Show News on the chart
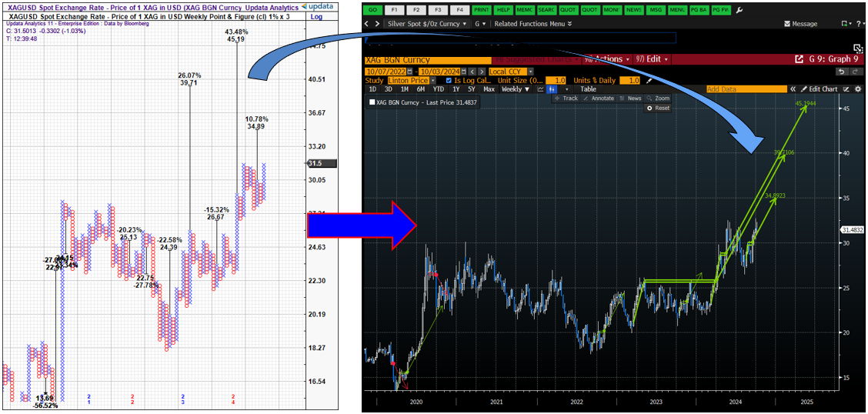This screenshot has height=414, width=868. 630,98
